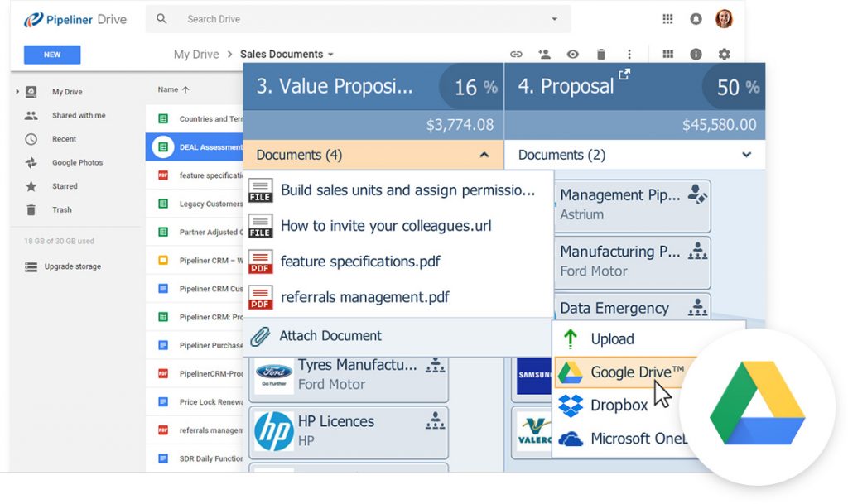Expand My Drive tree arrow

coord(17,92)
